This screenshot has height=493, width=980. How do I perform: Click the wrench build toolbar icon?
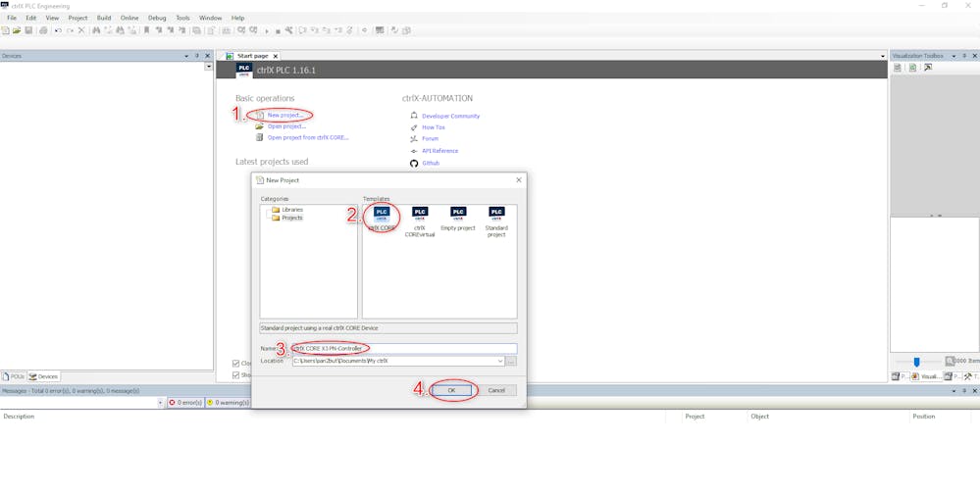[288, 30]
